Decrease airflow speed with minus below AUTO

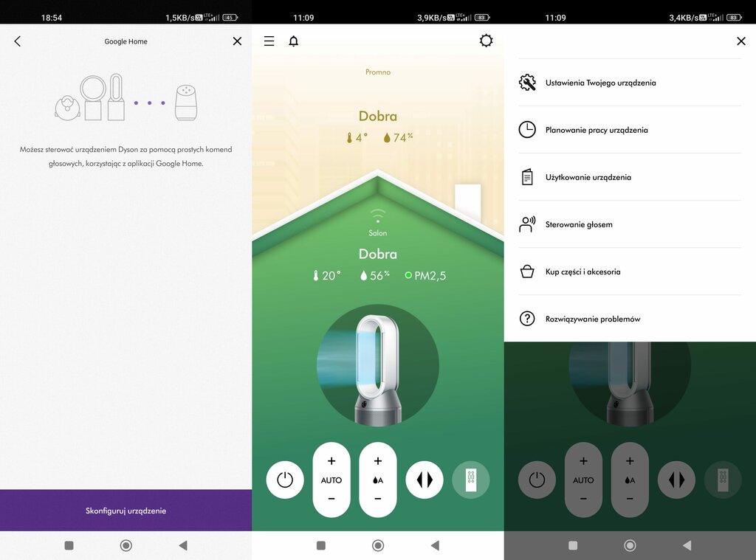pos(331,499)
